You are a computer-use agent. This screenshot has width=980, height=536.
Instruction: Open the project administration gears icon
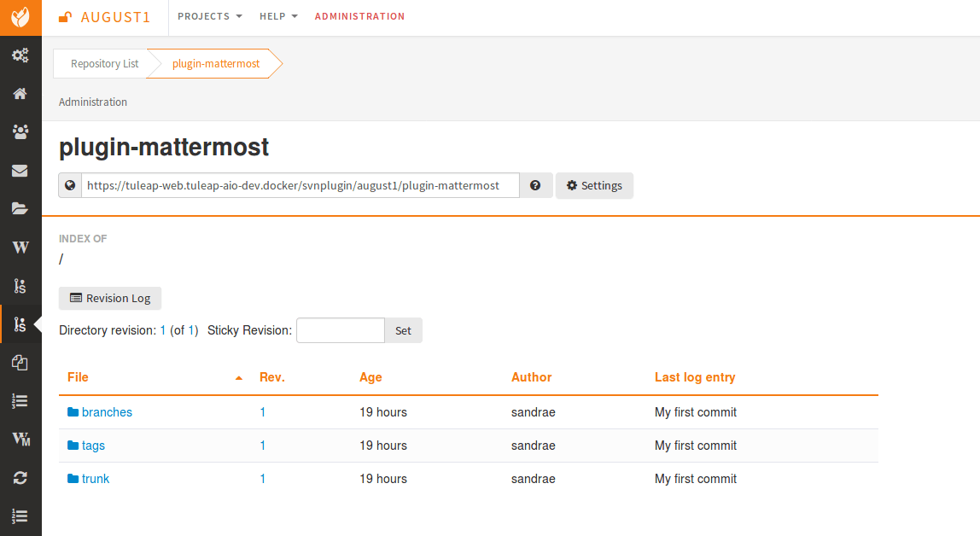[20, 55]
